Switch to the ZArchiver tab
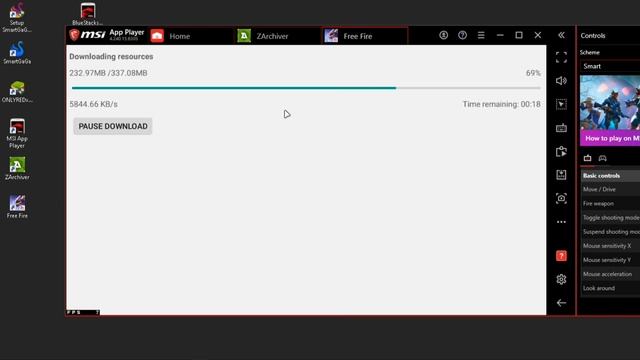Image resolution: width=640 pixels, height=360 pixels. point(278,36)
